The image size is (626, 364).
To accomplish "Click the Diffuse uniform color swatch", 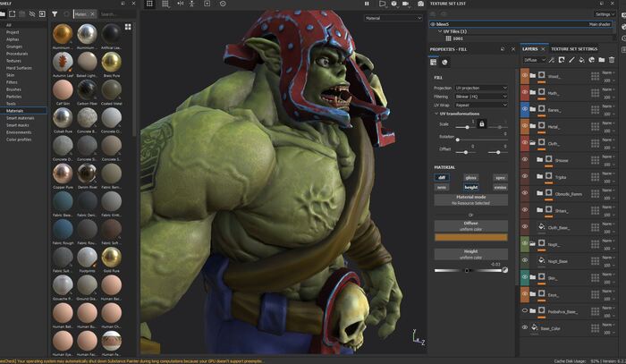I will pyautogui.click(x=470, y=238).
